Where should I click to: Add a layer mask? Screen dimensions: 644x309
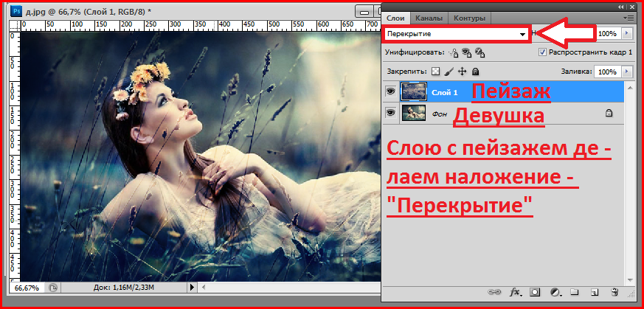pos(535,292)
